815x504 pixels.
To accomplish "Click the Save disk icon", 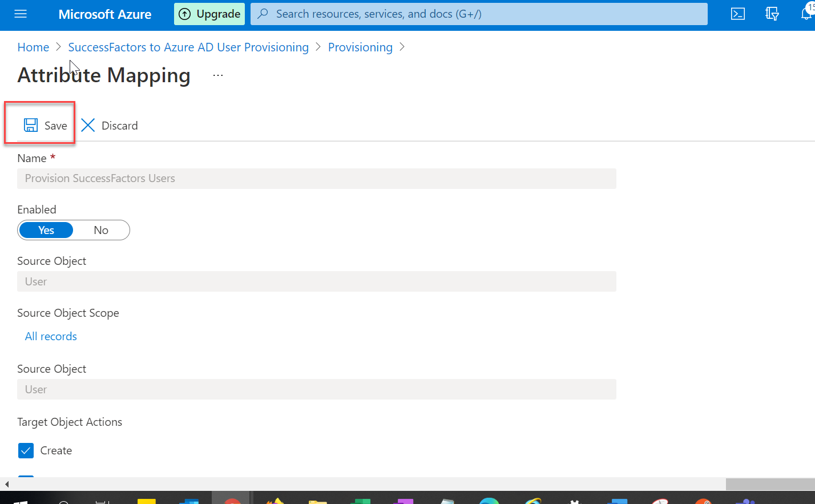I will 30,125.
